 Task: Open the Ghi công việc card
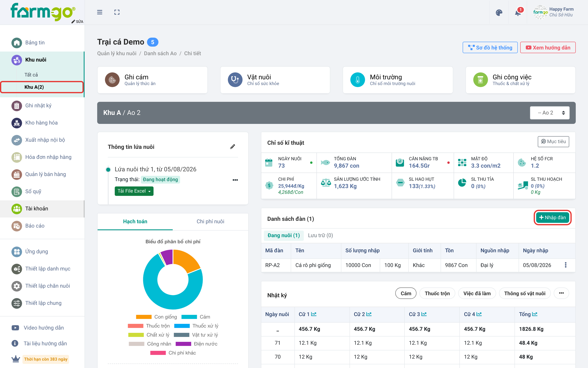coord(520,80)
